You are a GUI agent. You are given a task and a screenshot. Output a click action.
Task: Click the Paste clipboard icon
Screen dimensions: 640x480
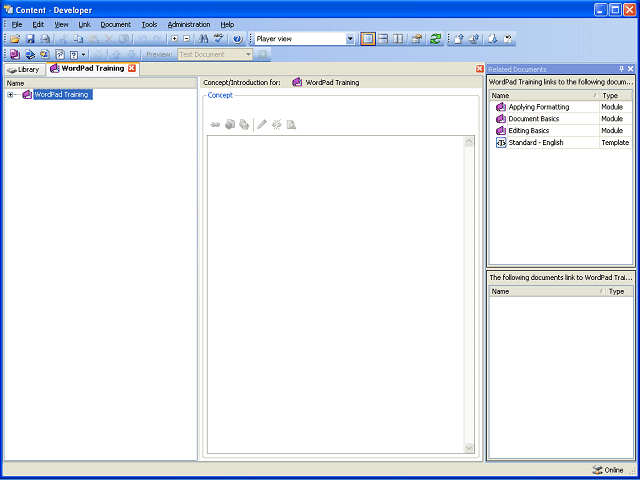pyautogui.click(x=93, y=39)
